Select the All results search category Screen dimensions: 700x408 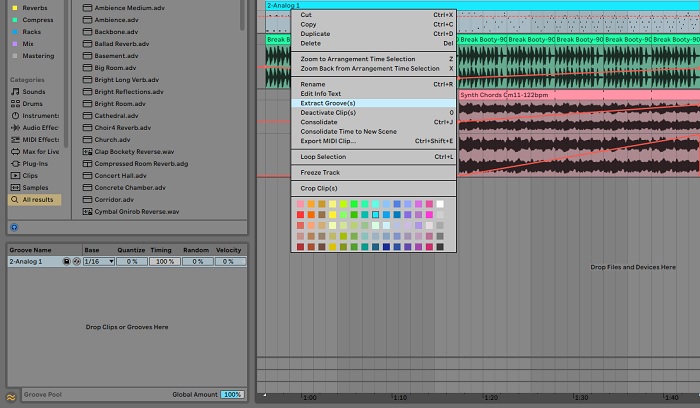coord(34,200)
